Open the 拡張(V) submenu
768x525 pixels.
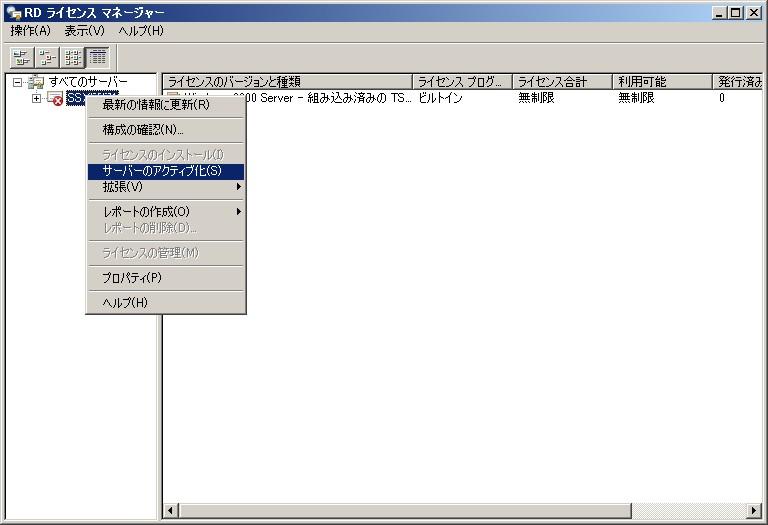(x=165, y=187)
